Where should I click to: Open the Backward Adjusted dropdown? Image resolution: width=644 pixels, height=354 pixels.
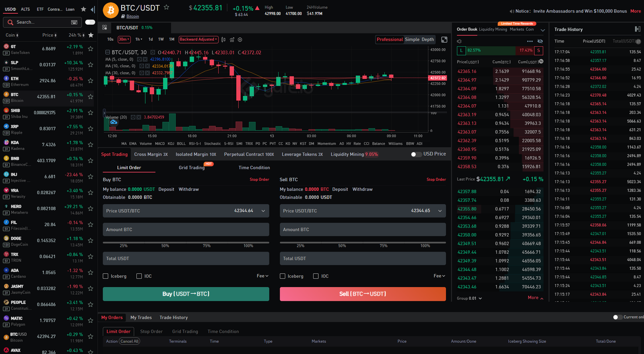click(x=198, y=39)
